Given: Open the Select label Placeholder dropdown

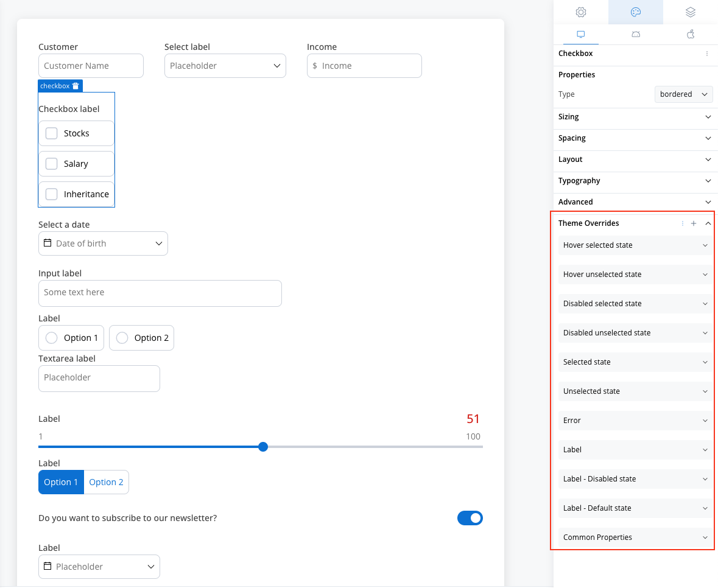Looking at the screenshot, I should pos(225,66).
